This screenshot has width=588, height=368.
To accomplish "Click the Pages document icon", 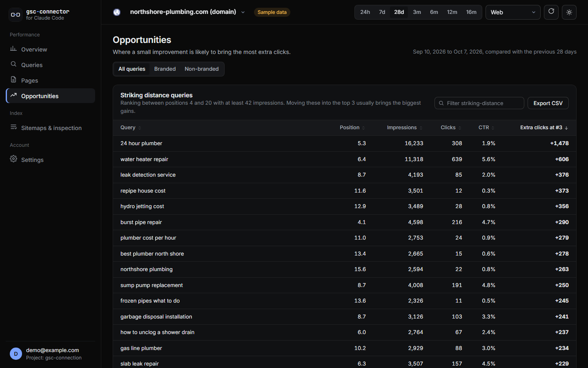I will click(x=13, y=80).
